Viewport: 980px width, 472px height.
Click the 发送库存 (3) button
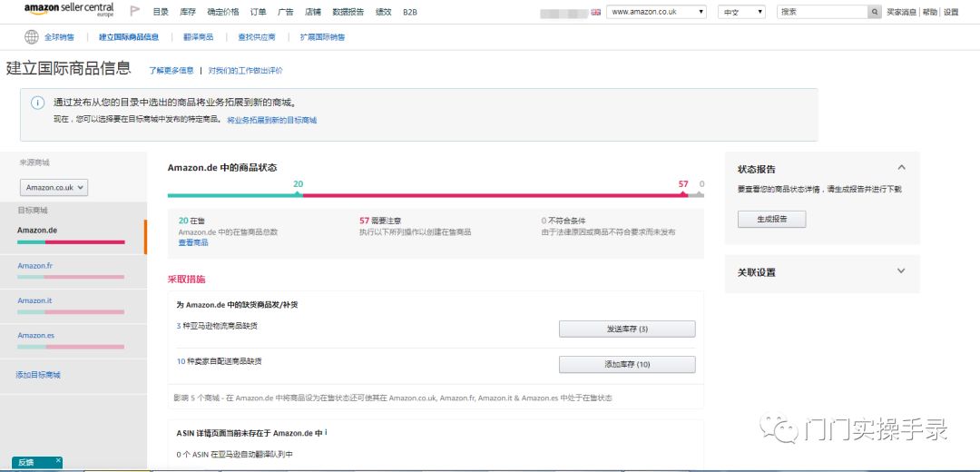(627, 329)
